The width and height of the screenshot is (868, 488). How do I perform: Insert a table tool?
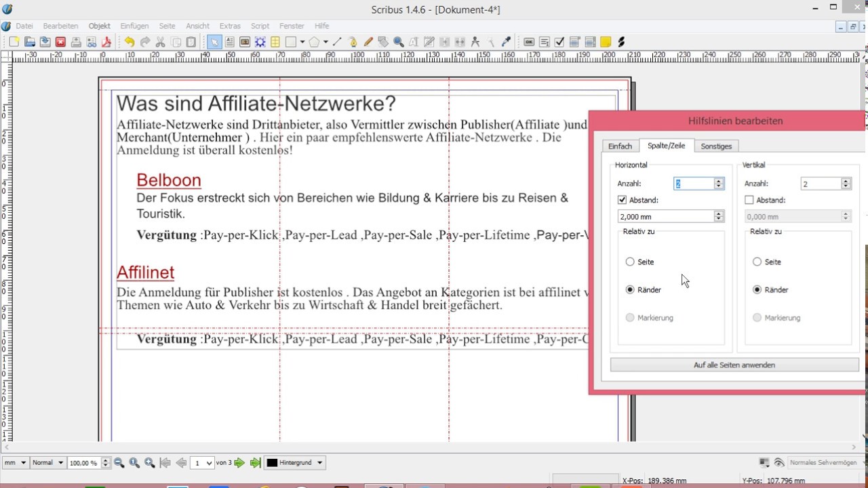pos(275,42)
